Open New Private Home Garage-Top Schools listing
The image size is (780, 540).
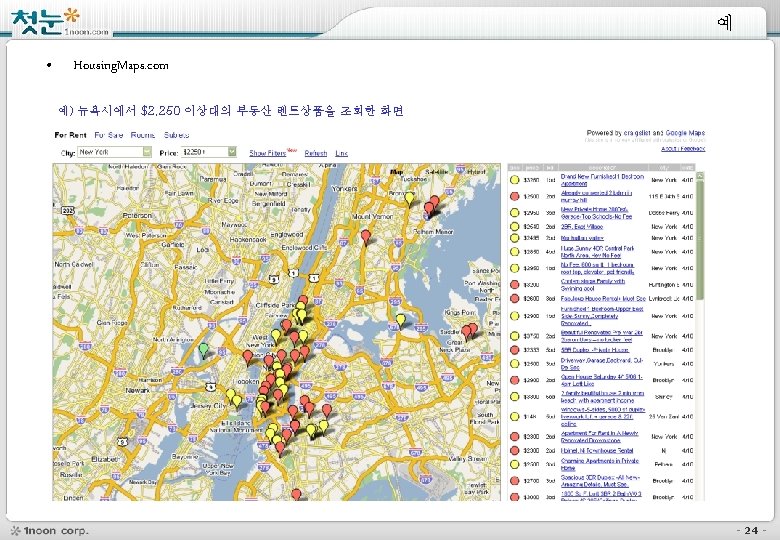pos(596,213)
